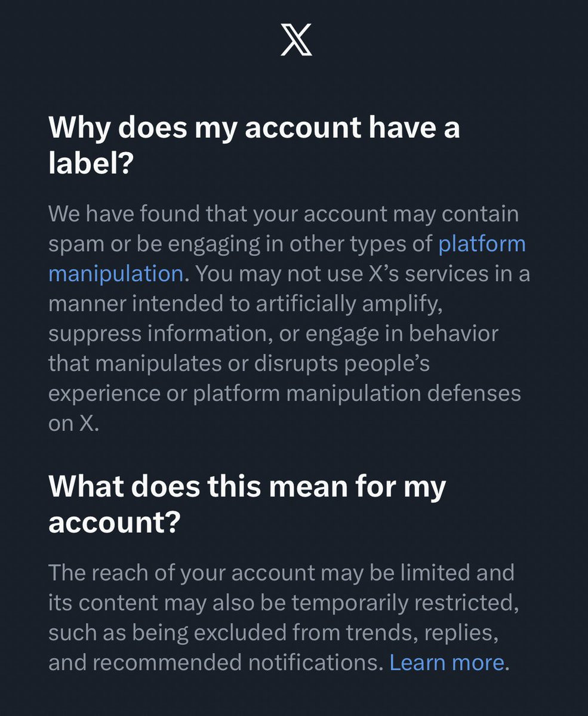Open the platform manipulation policy link

pos(481,244)
